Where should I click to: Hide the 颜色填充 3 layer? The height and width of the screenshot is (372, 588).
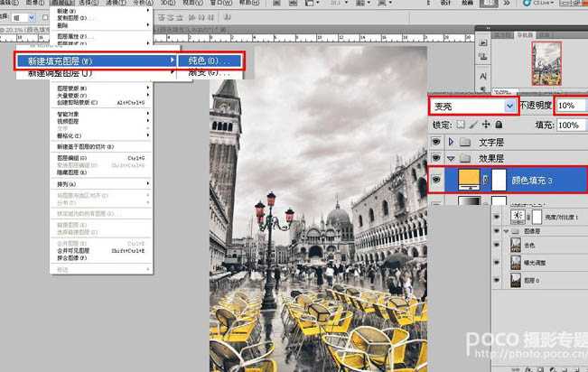435,180
